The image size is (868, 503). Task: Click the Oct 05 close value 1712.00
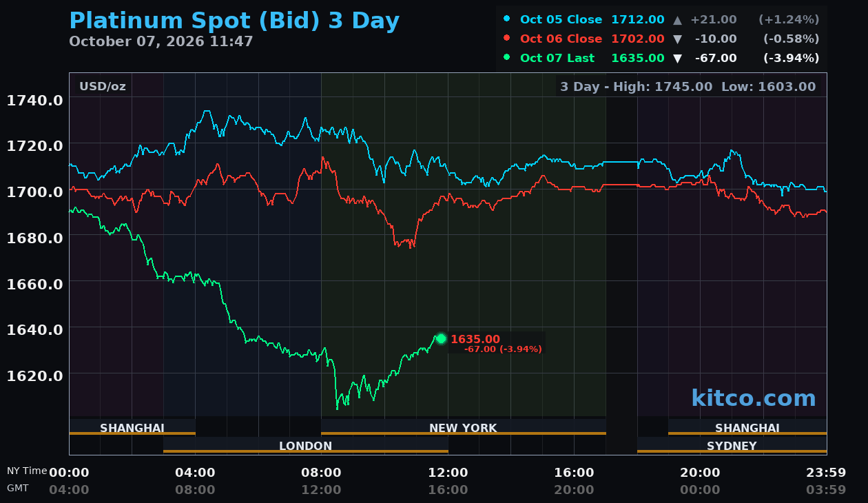click(638, 20)
